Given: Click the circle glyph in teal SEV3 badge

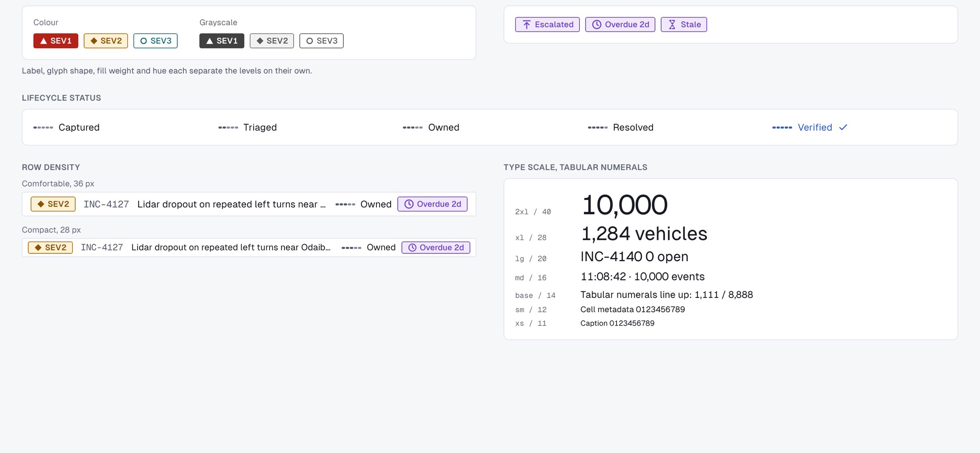Looking at the screenshot, I should click(143, 41).
